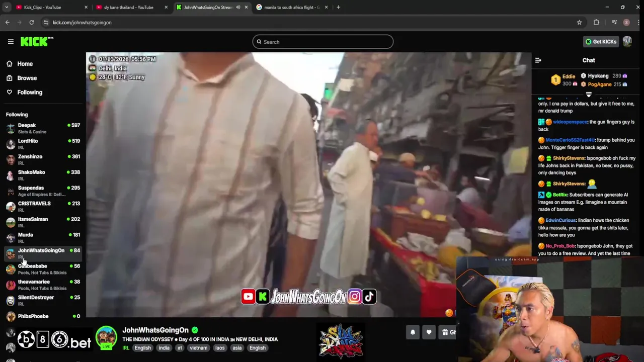Click Deepak's avatar icon
Viewport: 644px width, 362px height.
point(11,128)
